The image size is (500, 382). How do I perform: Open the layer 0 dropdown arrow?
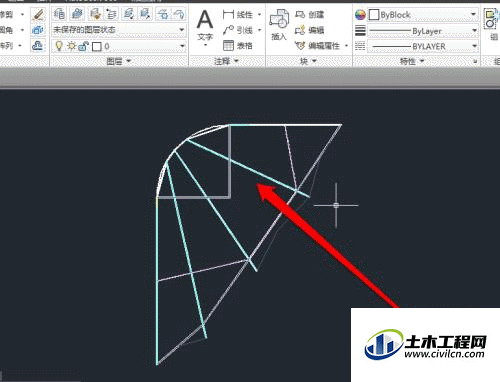tap(182, 46)
